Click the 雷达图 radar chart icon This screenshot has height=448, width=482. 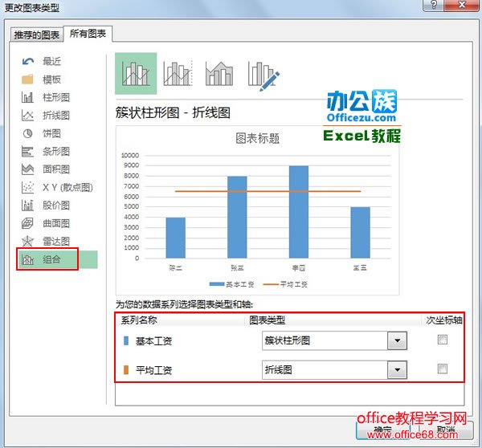pyautogui.click(x=27, y=241)
